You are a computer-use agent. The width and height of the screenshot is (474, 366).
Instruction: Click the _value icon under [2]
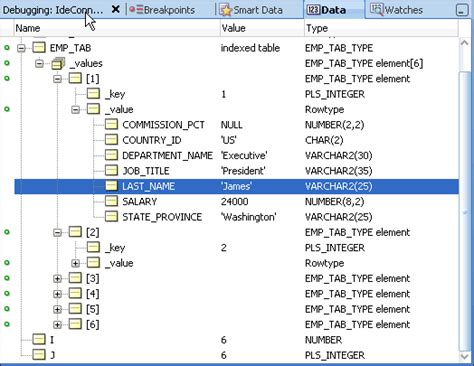pyautogui.click(x=93, y=263)
